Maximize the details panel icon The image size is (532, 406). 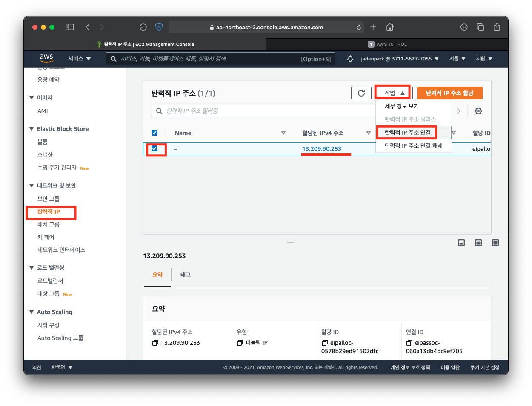[x=495, y=243]
